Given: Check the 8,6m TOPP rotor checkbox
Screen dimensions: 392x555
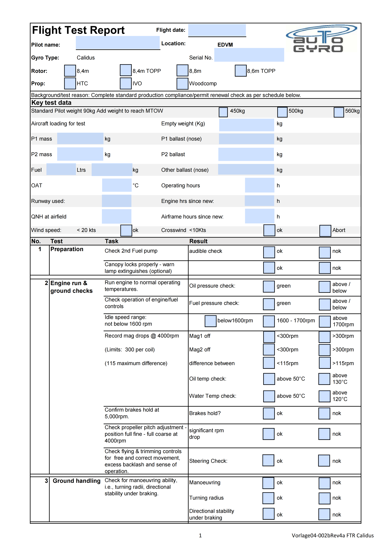Looking at the screenshot, I should (241, 71).
